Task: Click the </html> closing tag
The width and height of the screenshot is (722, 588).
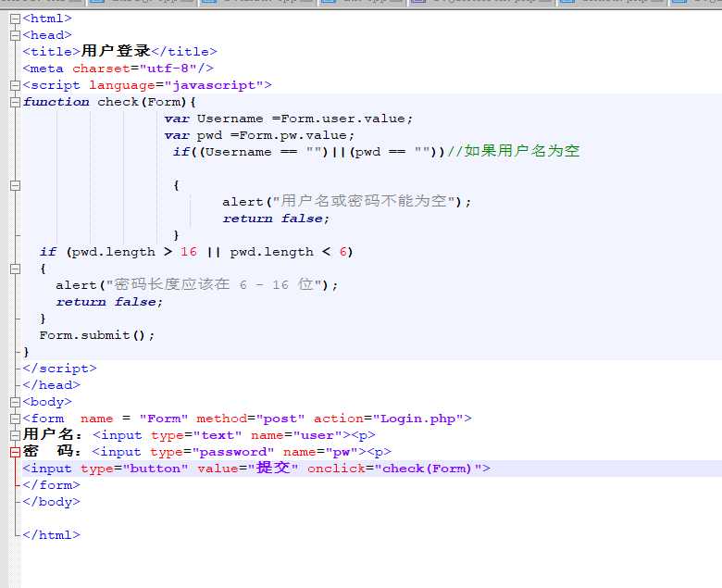Action: point(52,535)
